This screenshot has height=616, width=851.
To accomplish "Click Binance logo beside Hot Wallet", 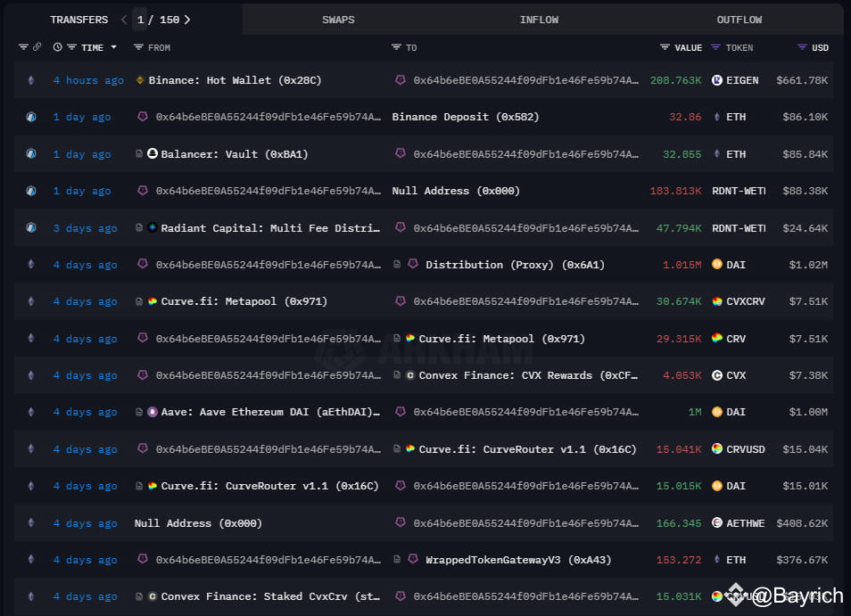I will click(x=139, y=80).
